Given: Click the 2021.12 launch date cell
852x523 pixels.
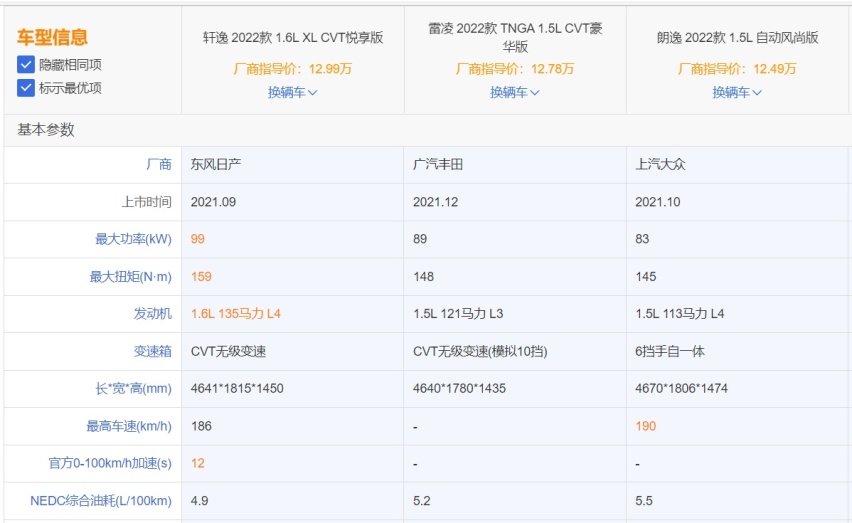Looking at the screenshot, I should click(435, 202).
